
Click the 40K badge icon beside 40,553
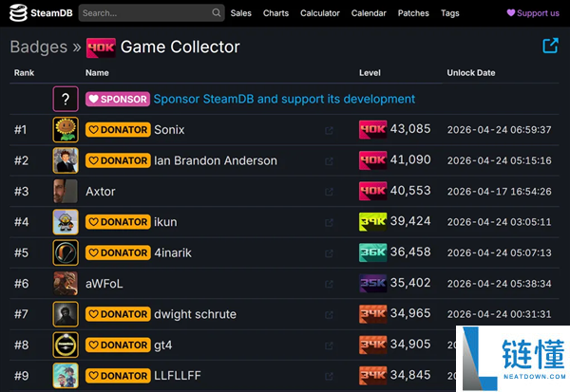tap(373, 191)
